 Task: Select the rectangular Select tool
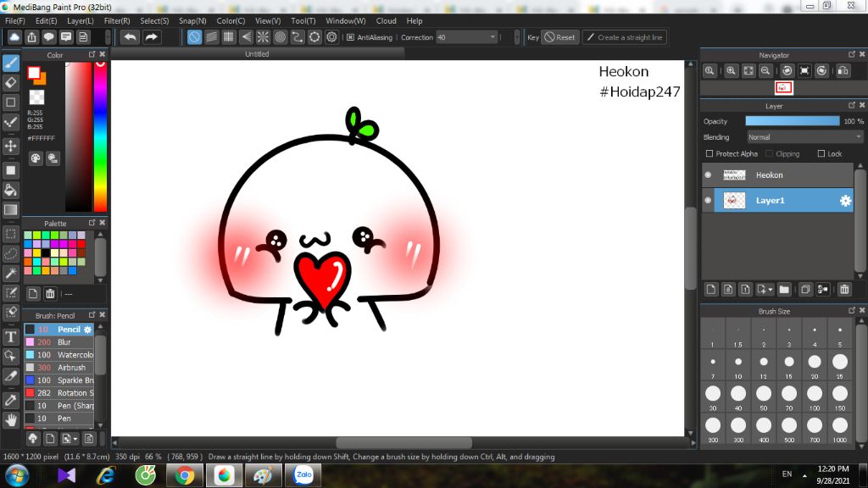10,235
